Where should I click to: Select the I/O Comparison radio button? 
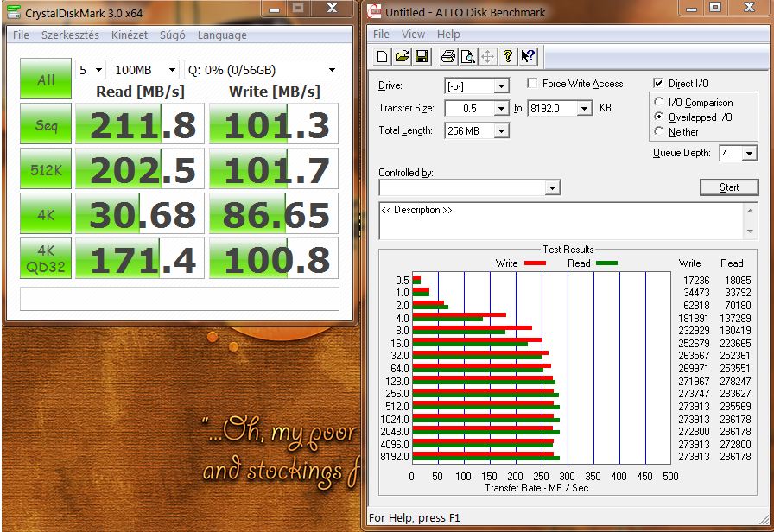pos(658,102)
